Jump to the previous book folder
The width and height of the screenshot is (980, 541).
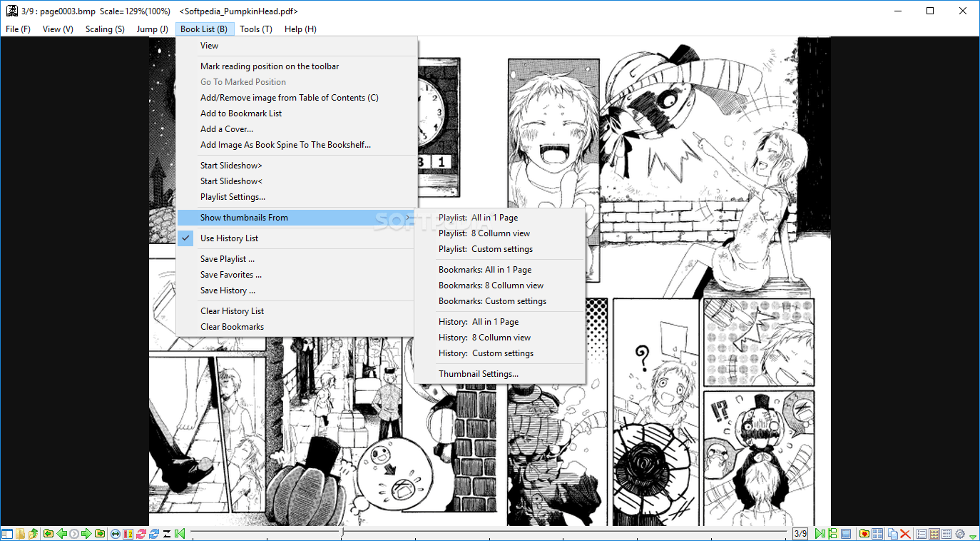(x=48, y=533)
